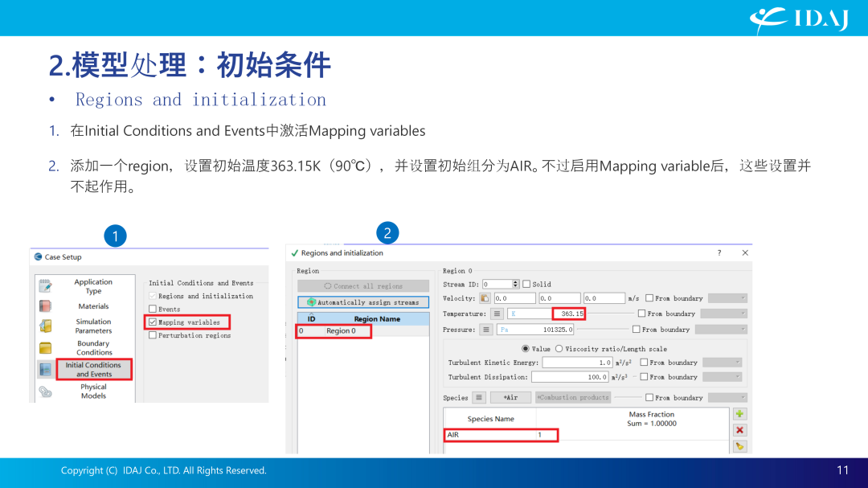
Task: Select Viscosity ratio/Length scale radio button
Action: click(559, 348)
